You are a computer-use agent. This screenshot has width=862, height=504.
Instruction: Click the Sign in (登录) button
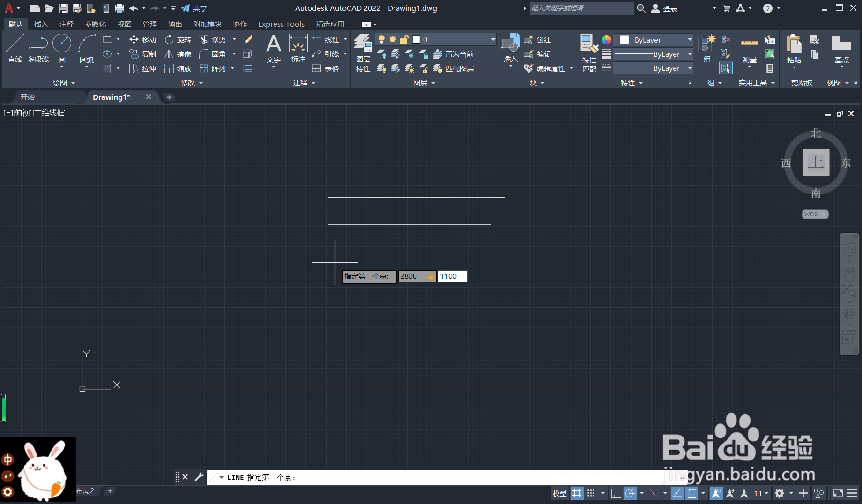pos(665,8)
